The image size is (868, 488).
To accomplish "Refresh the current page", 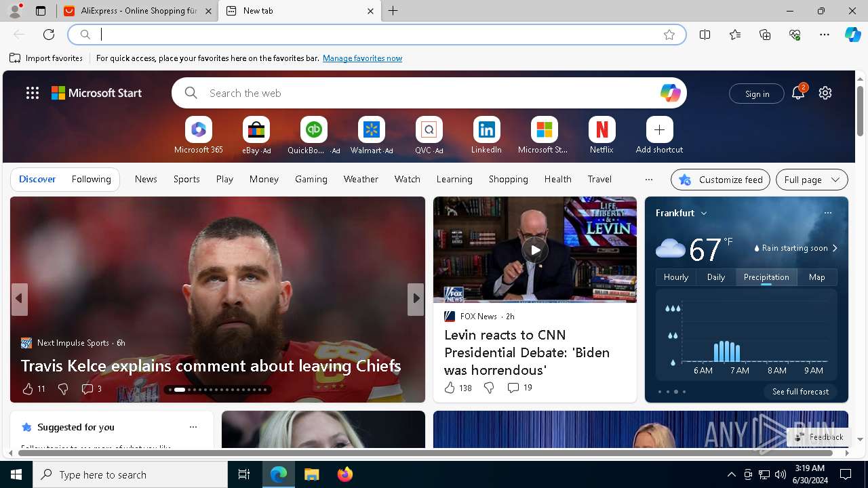I will (49, 35).
